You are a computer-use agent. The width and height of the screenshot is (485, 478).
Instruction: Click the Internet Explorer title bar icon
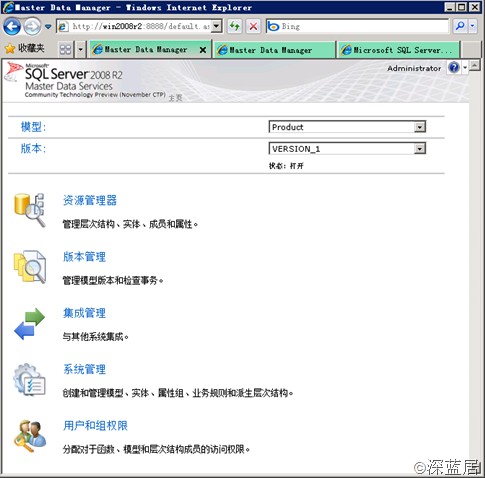point(8,7)
